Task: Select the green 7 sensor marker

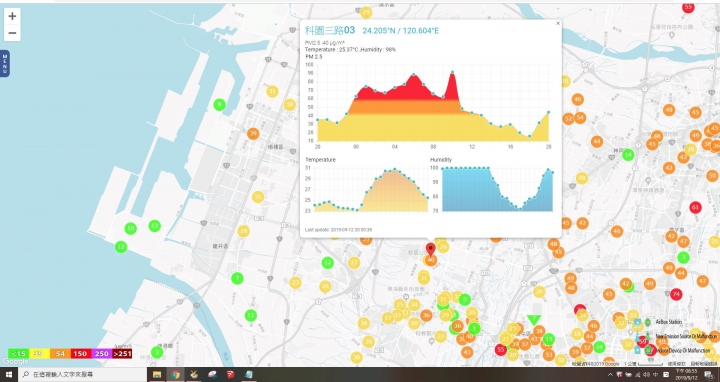Action: [237, 278]
